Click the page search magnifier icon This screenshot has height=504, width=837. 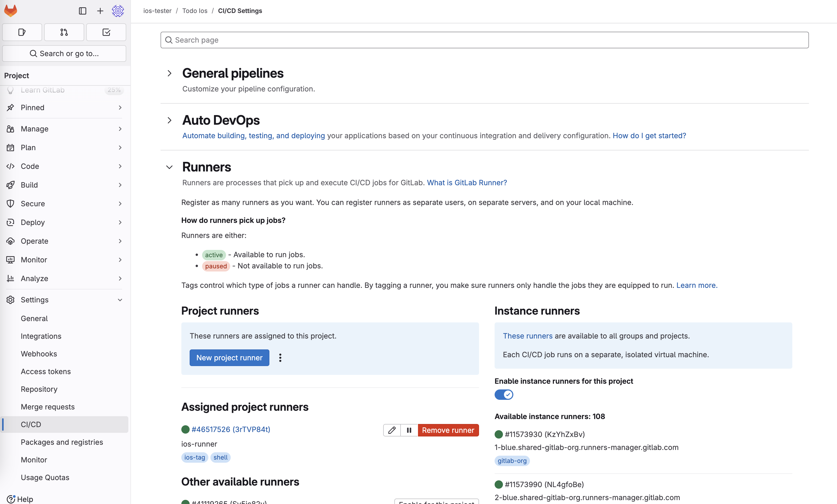pos(169,40)
